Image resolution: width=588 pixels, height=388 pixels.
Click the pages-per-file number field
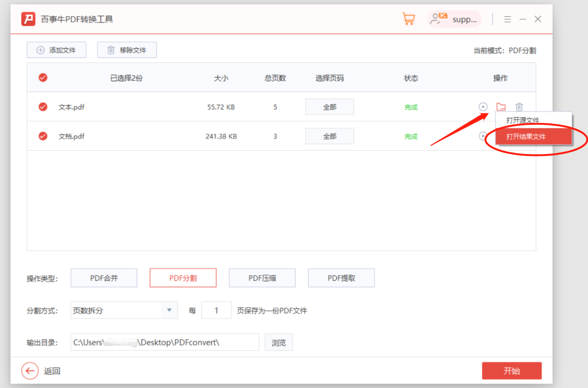pyautogui.click(x=216, y=310)
